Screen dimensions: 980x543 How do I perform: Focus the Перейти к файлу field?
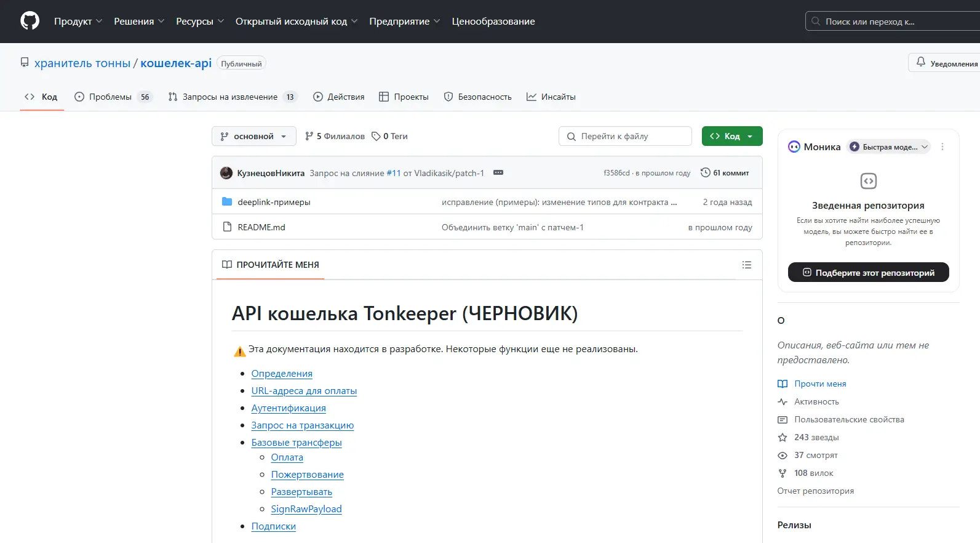click(x=625, y=136)
